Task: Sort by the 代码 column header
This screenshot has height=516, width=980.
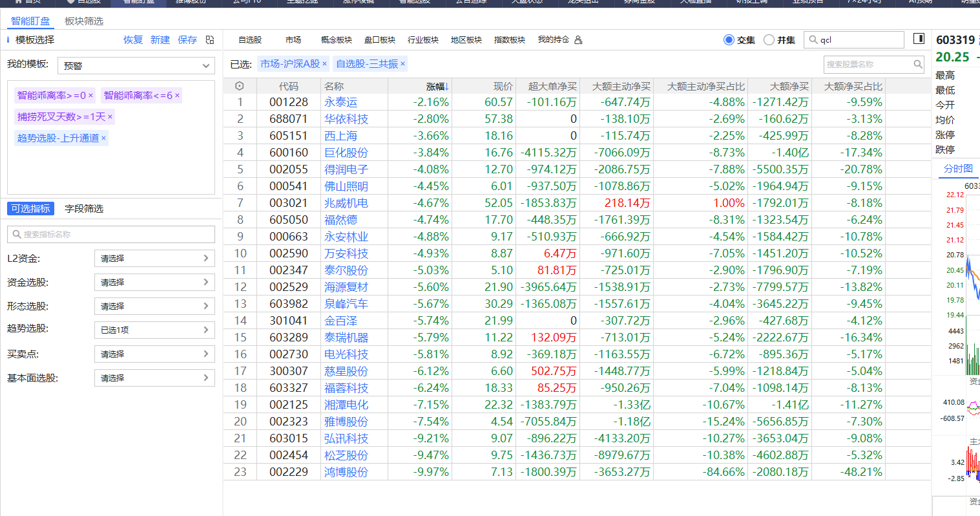Action: (289, 86)
